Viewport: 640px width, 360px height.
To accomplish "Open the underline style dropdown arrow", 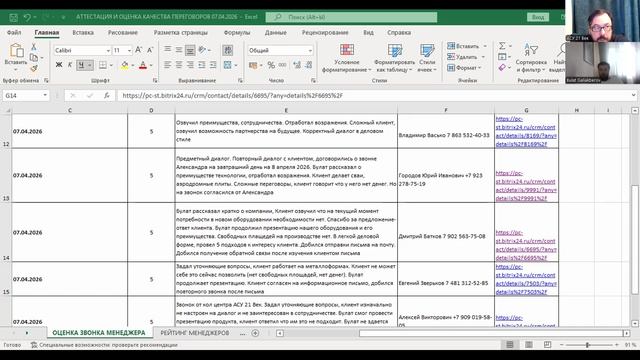I will (89, 65).
